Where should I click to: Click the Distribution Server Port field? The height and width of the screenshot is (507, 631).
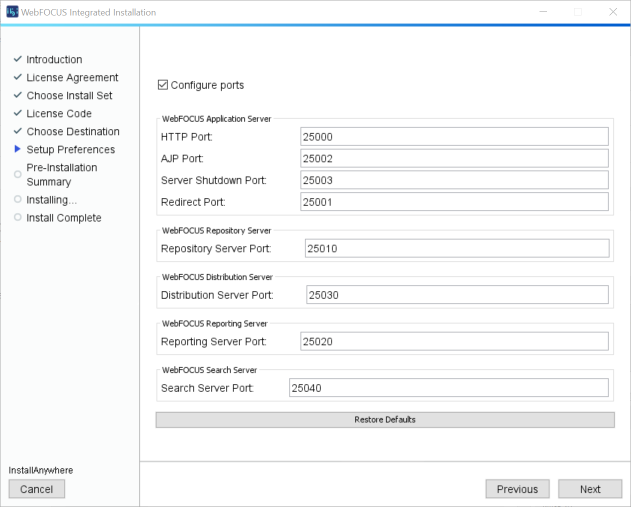(456, 295)
